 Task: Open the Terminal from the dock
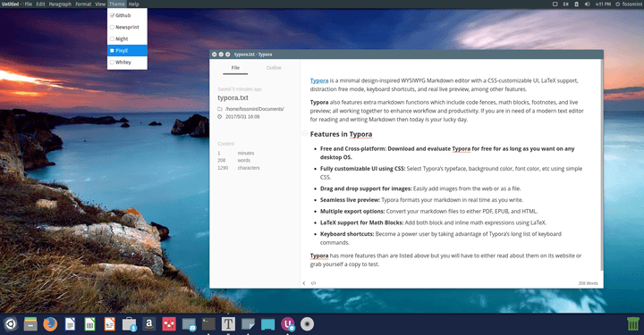click(x=208, y=324)
